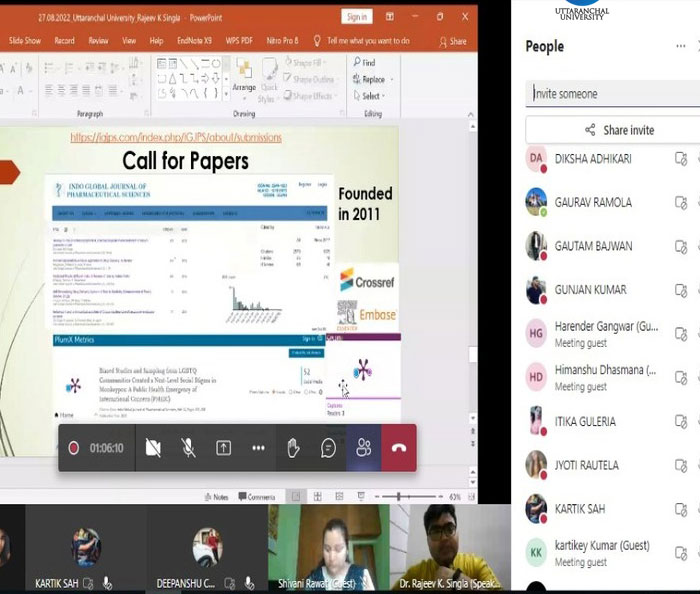Adjust the zoom slider in status bar

[x=400, y=497]
